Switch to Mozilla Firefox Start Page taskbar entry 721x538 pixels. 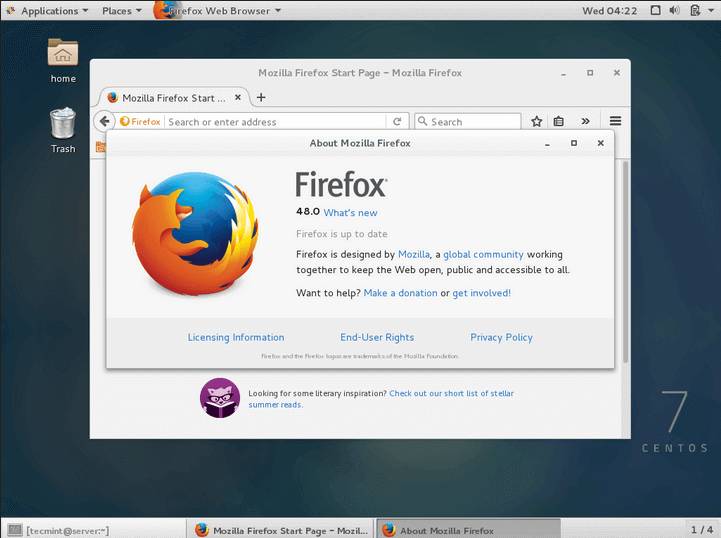tap(281, 530)
